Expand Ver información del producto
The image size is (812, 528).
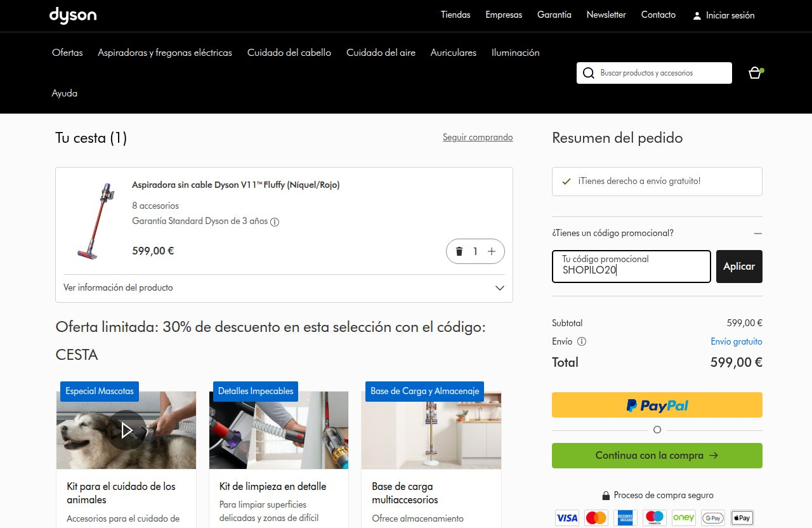coord(284,288)
